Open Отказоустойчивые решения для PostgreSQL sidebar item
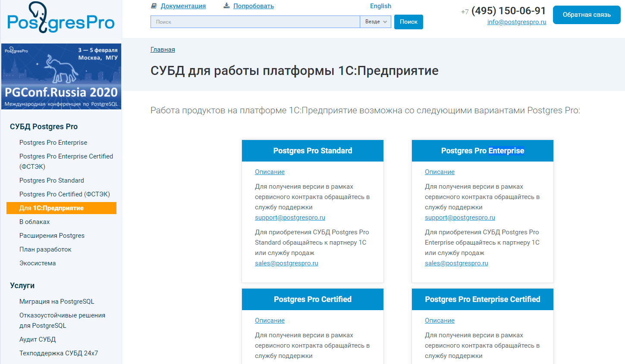The image size is (625, 364). [x=62, y=320]
